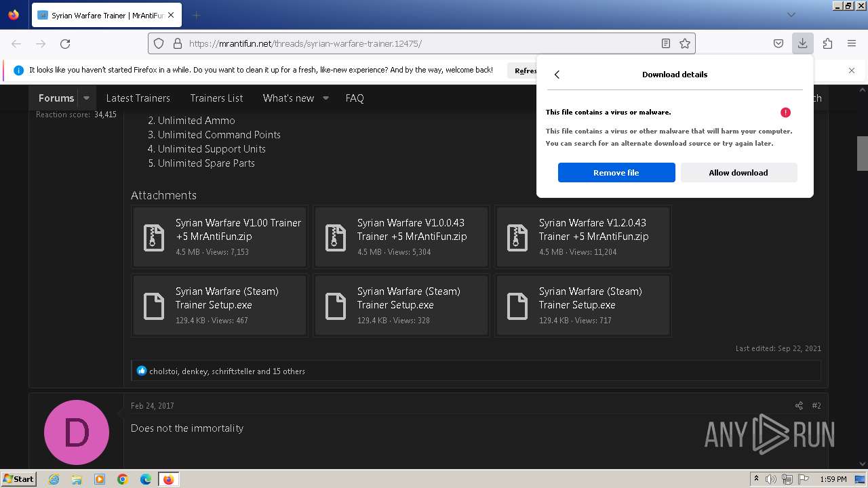
Task: Click zip file icon of V1.00 Trainer
Action: 154,238
